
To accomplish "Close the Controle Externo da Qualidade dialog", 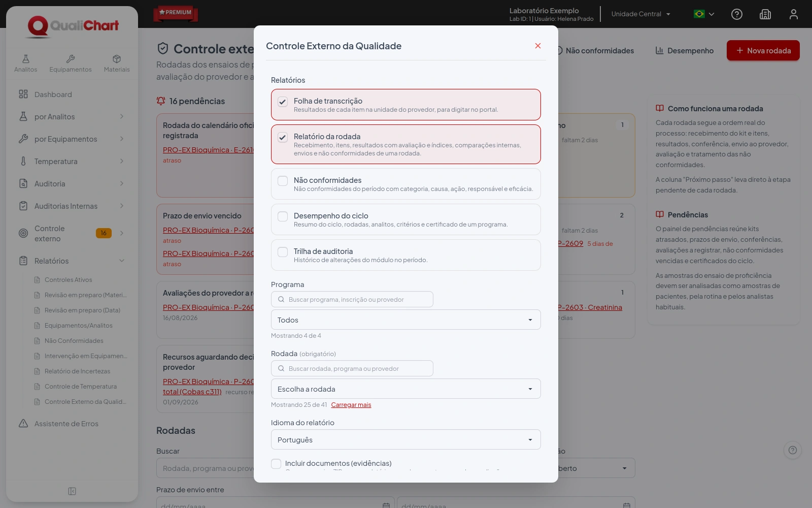I will 538,46.
